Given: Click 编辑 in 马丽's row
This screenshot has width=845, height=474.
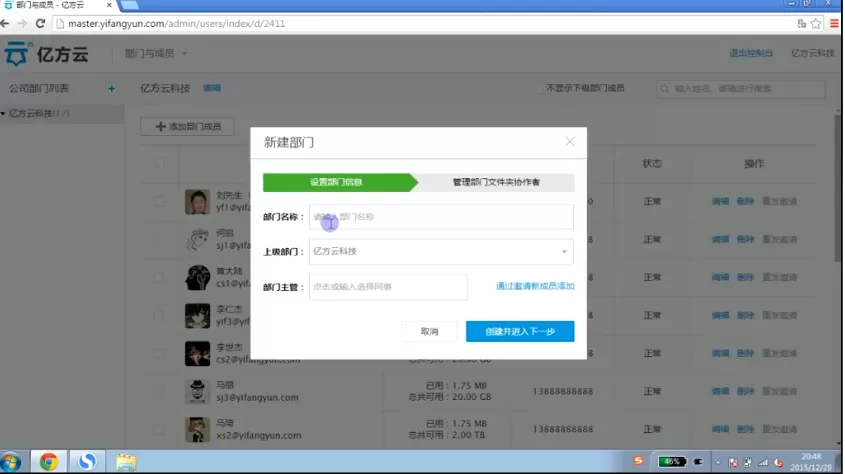Looking at the screenshot, I should 720,391.
